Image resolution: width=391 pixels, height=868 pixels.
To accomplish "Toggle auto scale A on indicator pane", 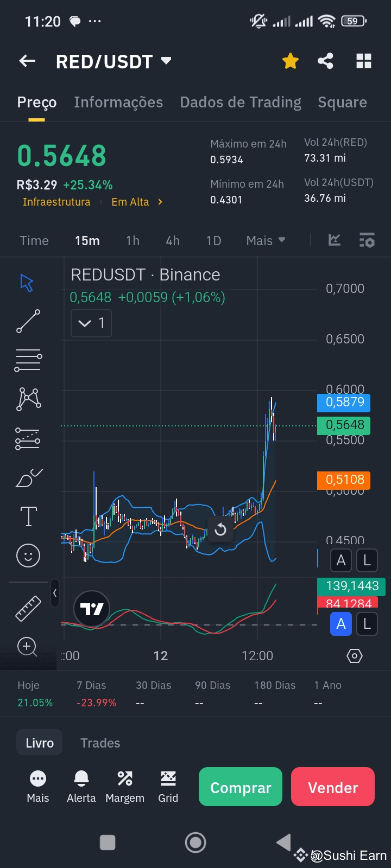I will pyautogui.click(x=341, y=624).
